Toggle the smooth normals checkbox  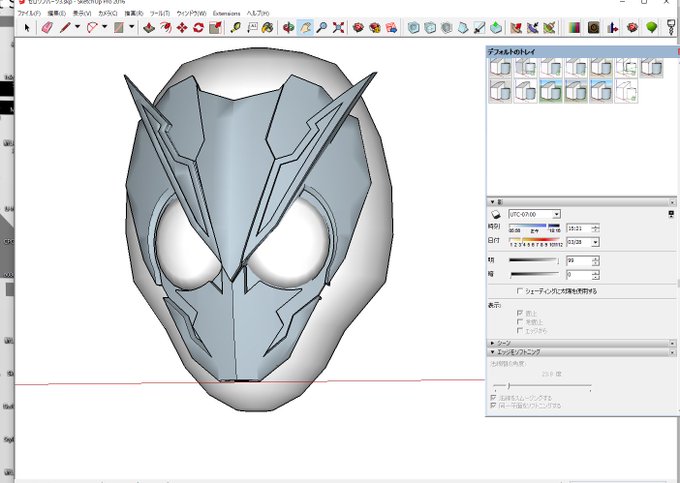click(494, 397)
